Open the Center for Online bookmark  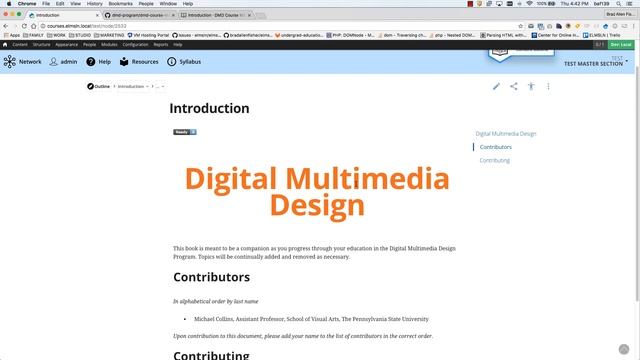click(555, 36)
